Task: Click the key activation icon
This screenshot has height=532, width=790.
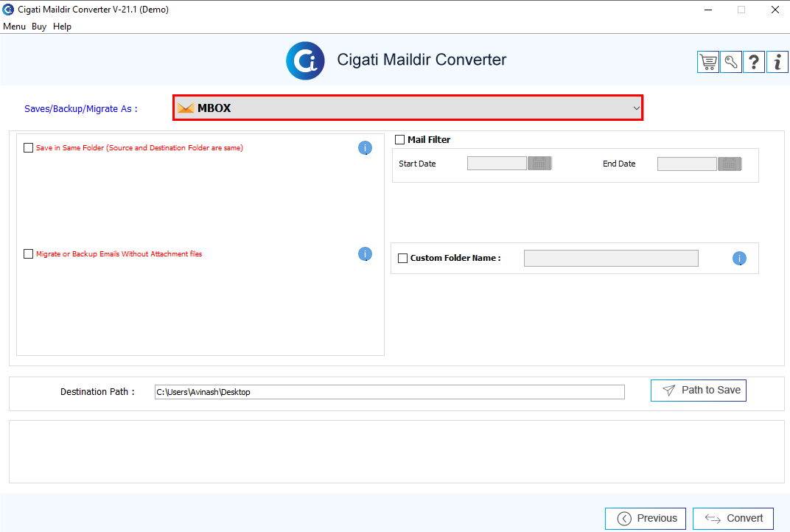Action: 731,63
